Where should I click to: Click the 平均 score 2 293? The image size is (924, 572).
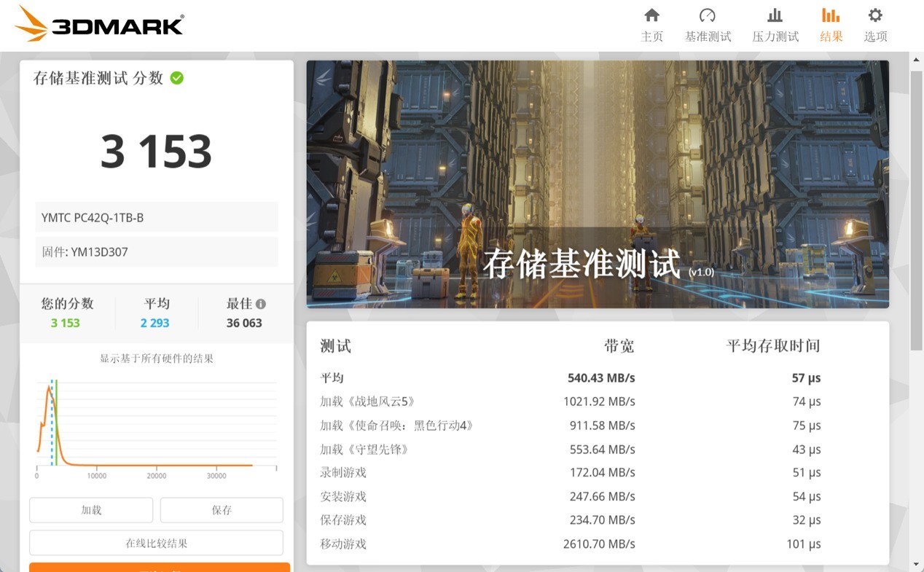(x=154, y=323)
